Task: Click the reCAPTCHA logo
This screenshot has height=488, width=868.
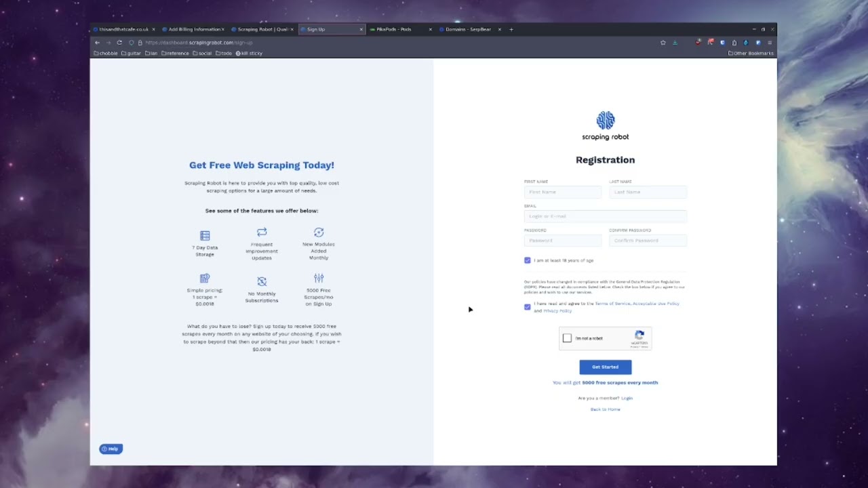Action: click(639, 335)
